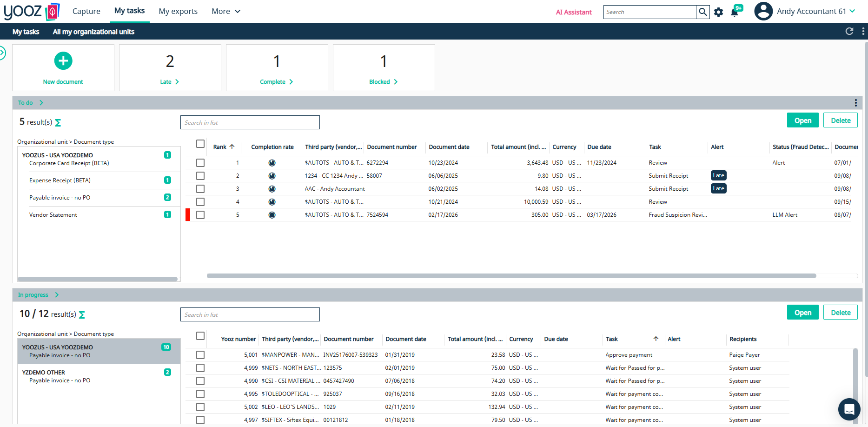
Task: Click the green plus New document icon
Action: [63, 61]
